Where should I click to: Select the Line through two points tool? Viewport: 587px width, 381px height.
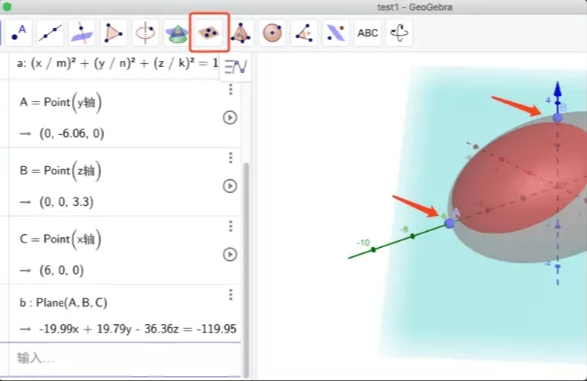(50, 33)
